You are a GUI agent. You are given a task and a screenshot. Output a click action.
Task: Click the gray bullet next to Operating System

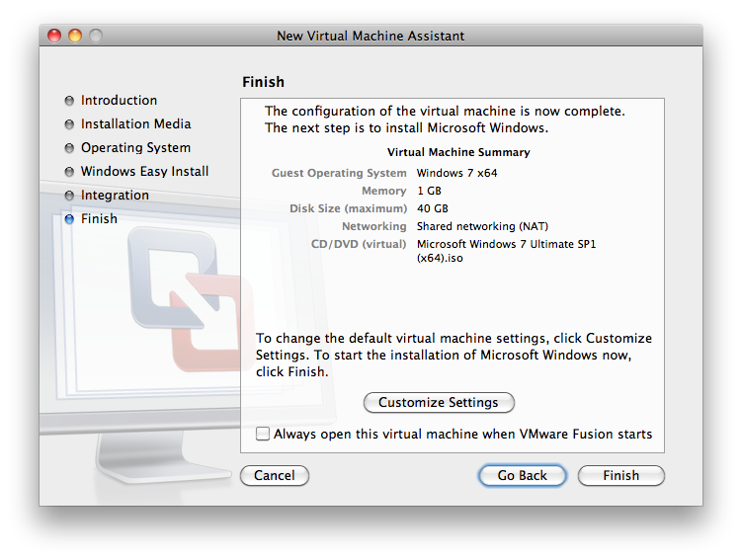[x=69, y=148]
